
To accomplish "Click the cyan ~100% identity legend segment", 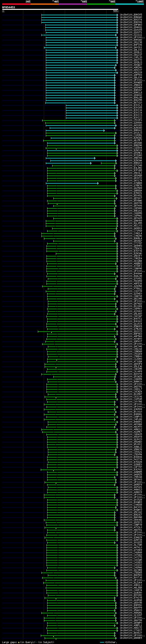I will [130, 4].
